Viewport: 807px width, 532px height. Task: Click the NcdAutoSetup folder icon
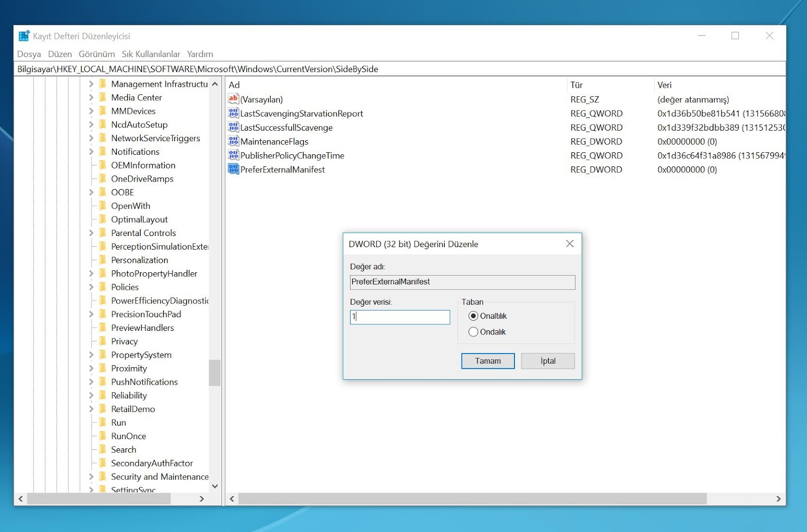tap(103, 125)
